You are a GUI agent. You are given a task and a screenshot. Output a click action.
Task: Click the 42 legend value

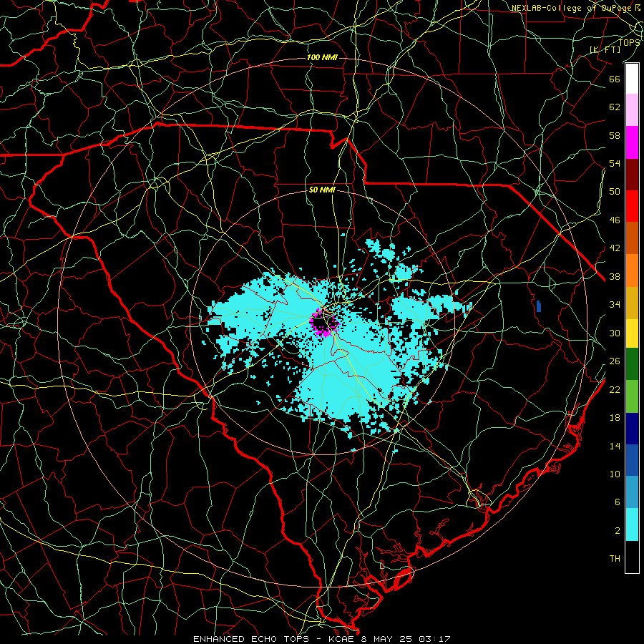(615, 248)
